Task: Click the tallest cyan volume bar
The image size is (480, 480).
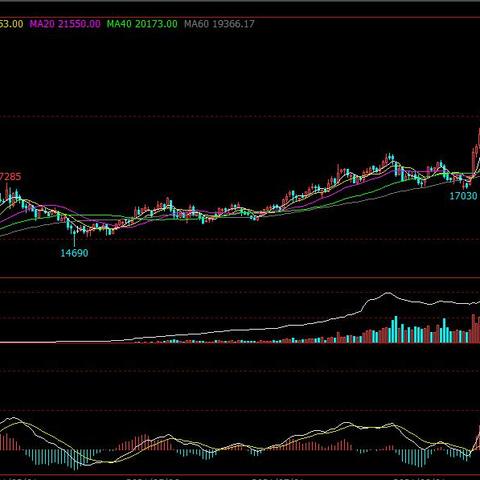Action: 396,330
